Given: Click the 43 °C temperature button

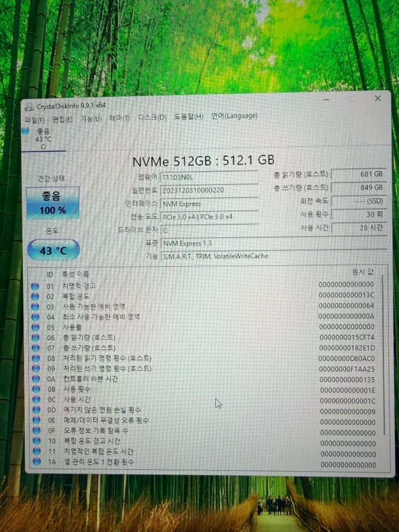Looking at the screenshot, I should (53, 250).
